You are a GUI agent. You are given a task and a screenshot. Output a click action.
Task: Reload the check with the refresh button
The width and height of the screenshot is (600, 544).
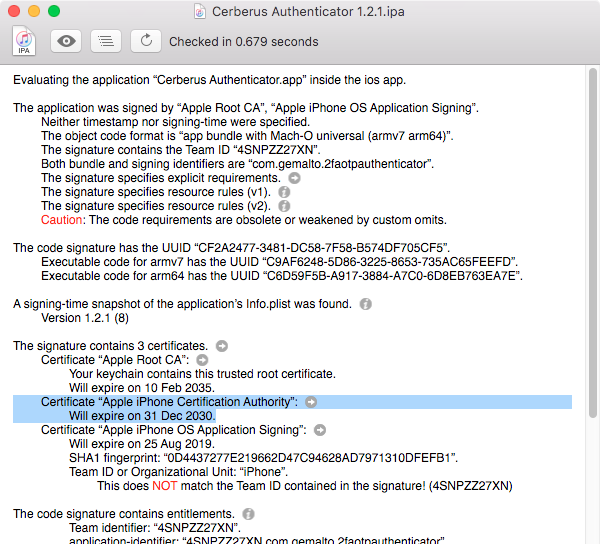point(146,41)
